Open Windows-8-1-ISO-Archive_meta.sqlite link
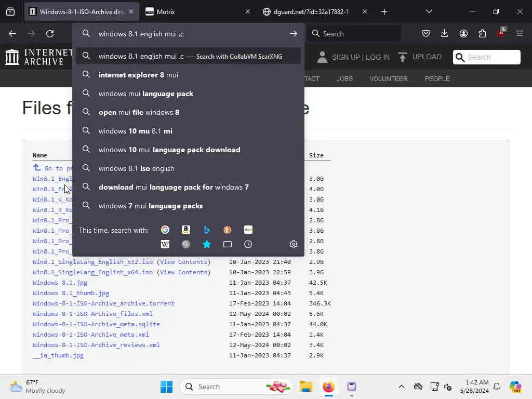Screen dimensions: 532x399 pyautogui.click(x=96, y=324)
